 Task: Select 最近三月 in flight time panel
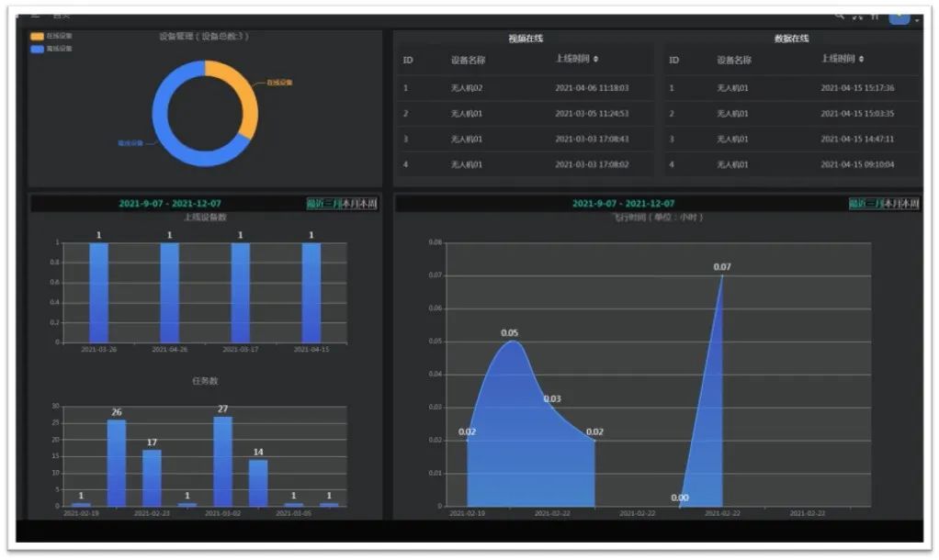(865, 204)
